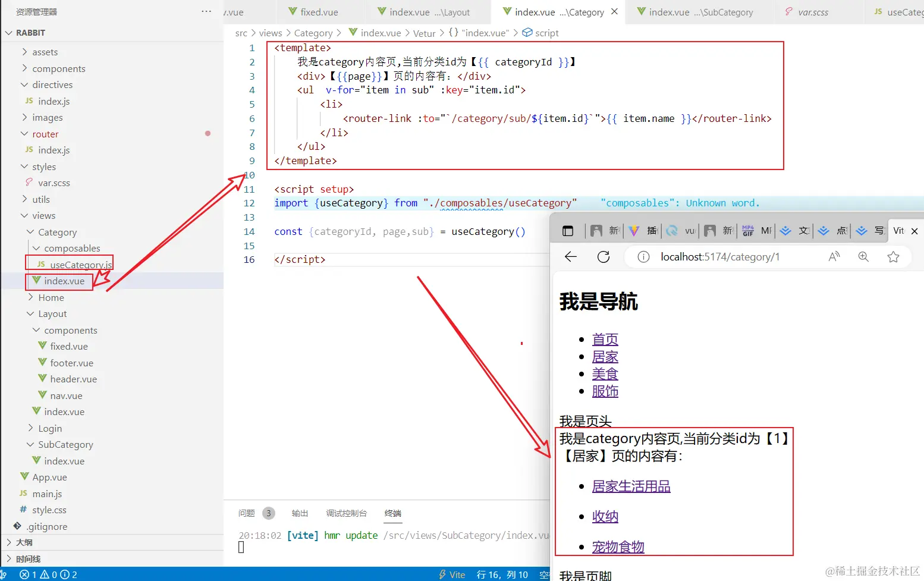Open the 问题 problems panel tab

point(246,513)
